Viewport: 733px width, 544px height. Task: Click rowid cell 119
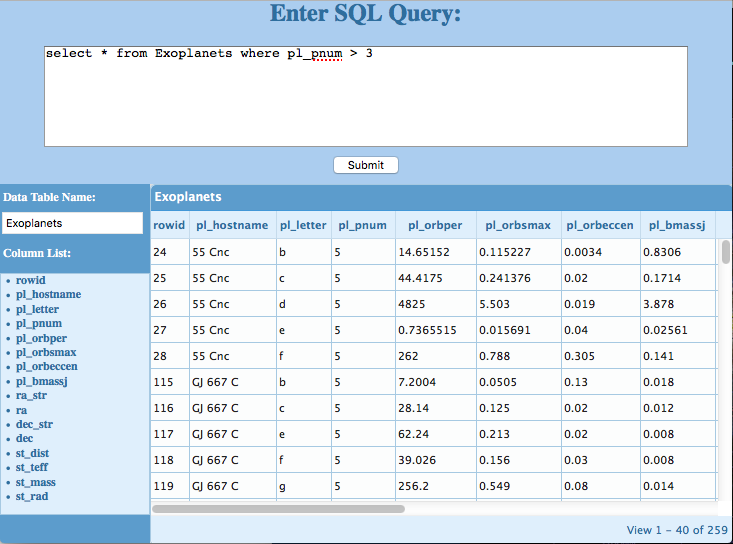pyautogui.click(x=170, y=486)
